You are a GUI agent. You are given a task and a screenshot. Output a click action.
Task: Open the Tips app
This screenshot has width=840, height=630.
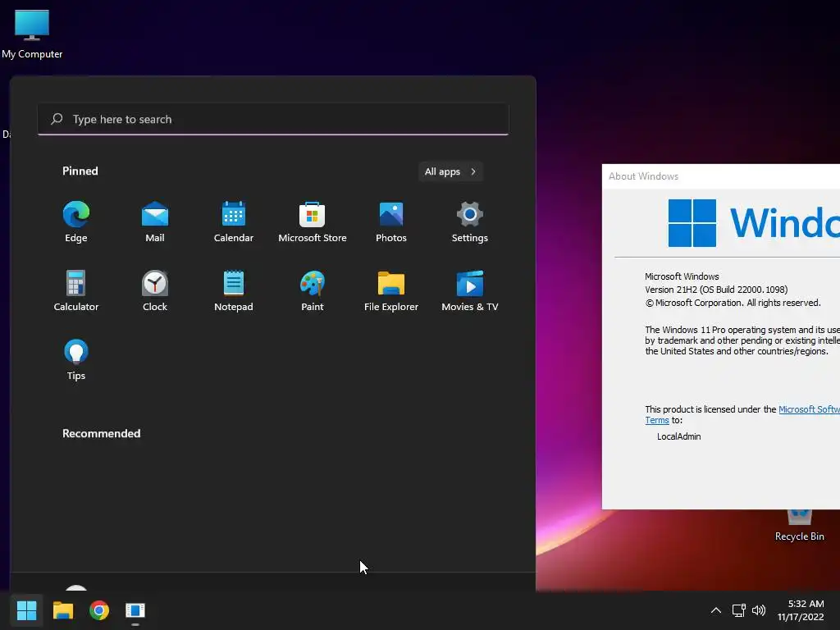76,360
